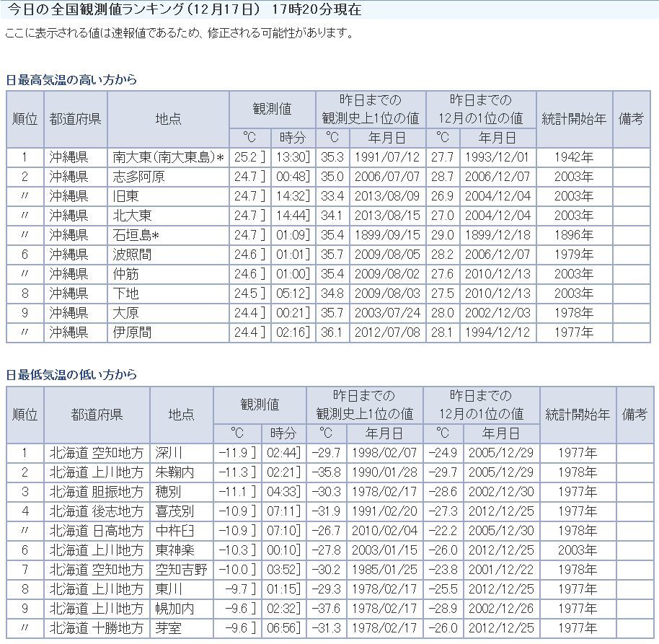
Task: Open the 朱鞠内 station entry
Action: [174, 472]
